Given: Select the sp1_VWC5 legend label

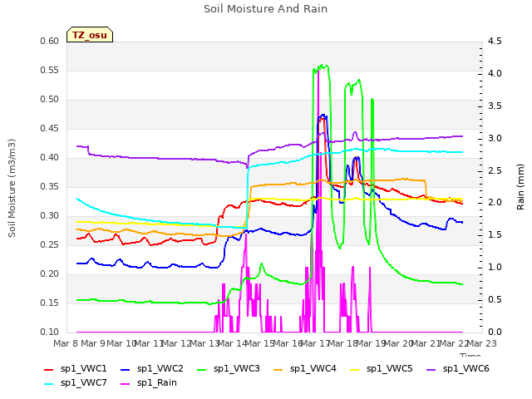Looking at the screenshot, I should click(x=390, y=369).
